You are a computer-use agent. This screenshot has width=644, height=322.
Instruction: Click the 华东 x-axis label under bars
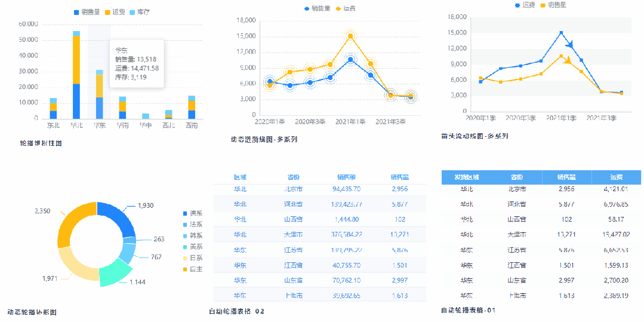(100, 125)
